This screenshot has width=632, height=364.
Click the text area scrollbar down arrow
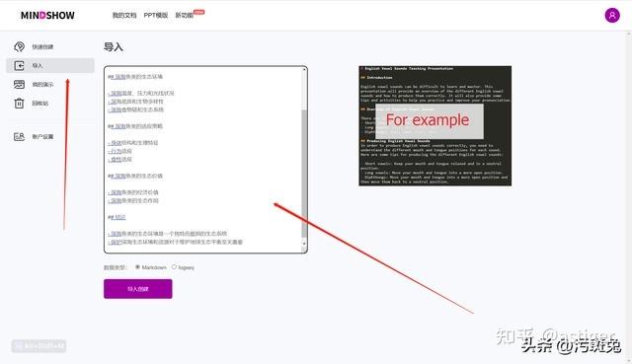pyautogui.click(x=304, y=244)
